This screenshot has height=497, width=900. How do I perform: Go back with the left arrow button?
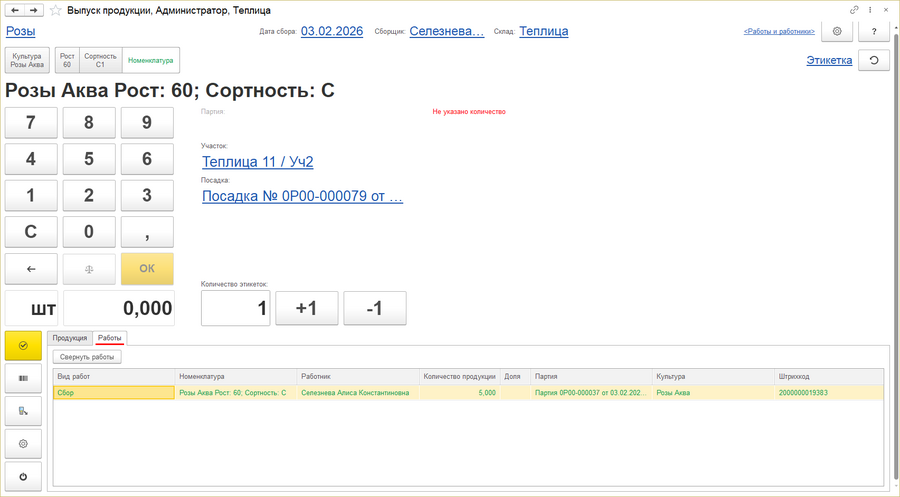pos(15,10)
